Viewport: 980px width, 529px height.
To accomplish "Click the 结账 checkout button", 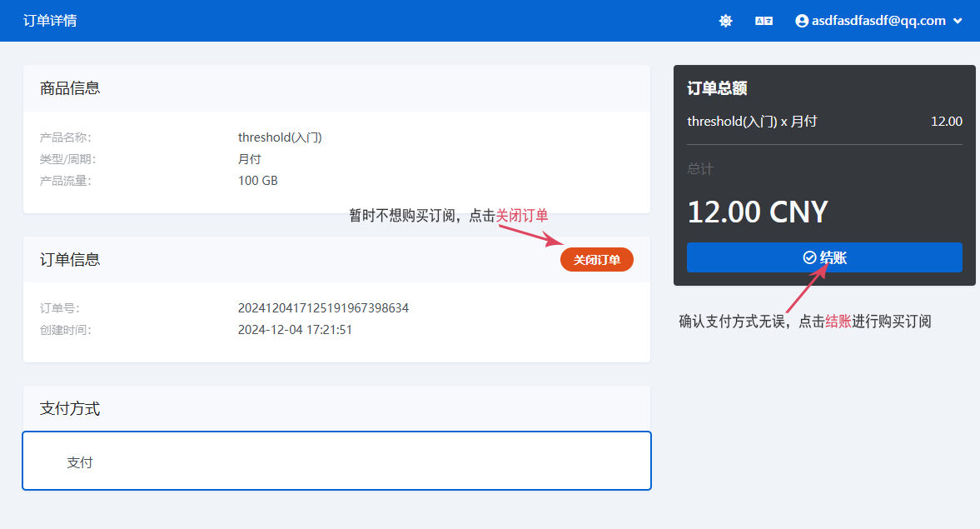I will (824, 257).
